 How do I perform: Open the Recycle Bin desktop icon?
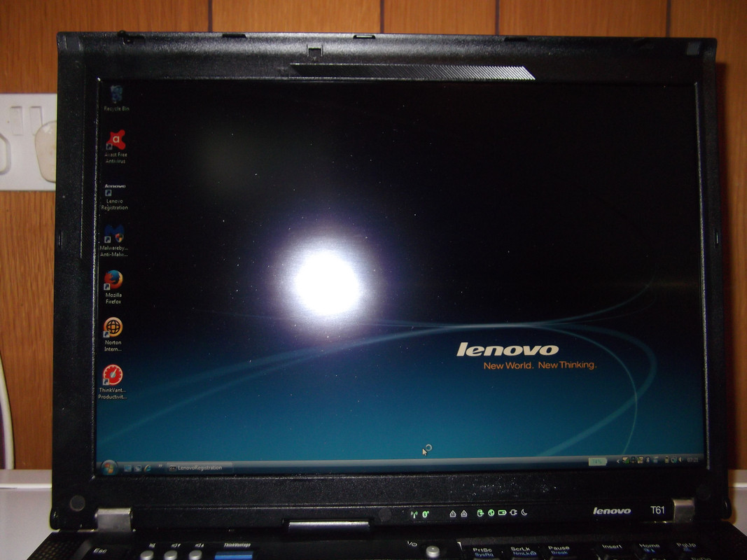pyautogui.click(x=116, y=98)
